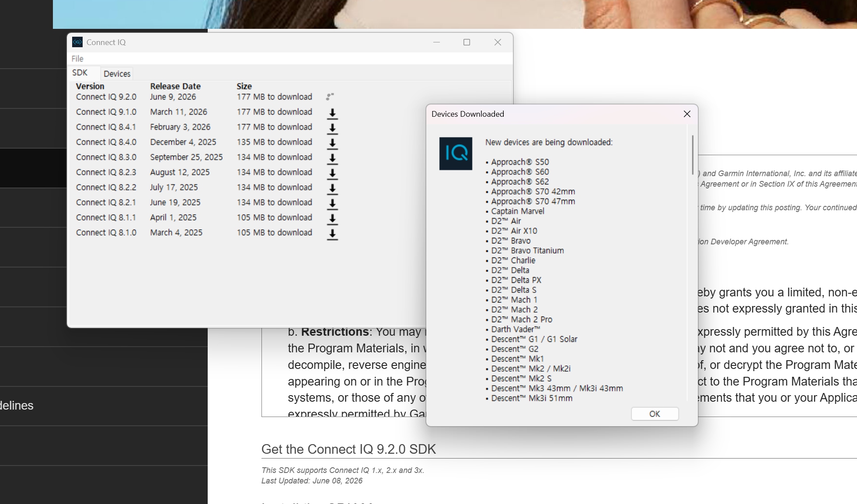
Task: Download Connect IQ 8.2.2 SDK
Action: click(332, 189)
